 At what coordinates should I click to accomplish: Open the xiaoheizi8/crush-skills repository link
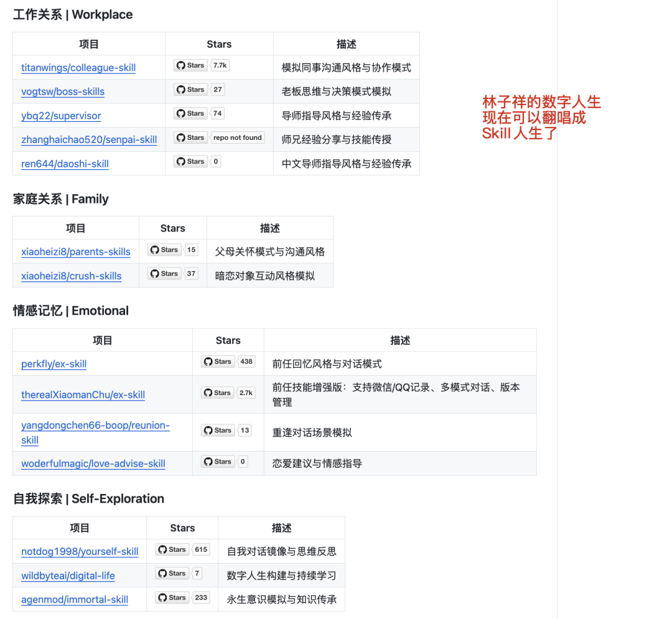(71, 274)
